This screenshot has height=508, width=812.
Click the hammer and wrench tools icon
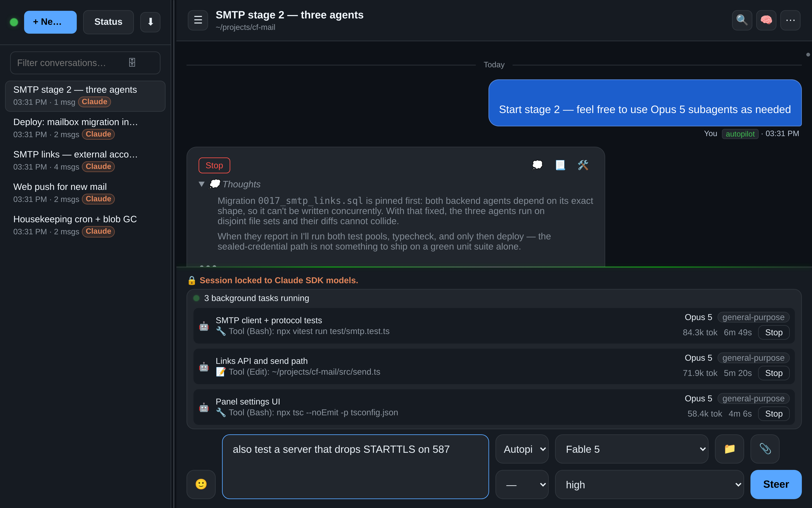(x=583, y=165)
